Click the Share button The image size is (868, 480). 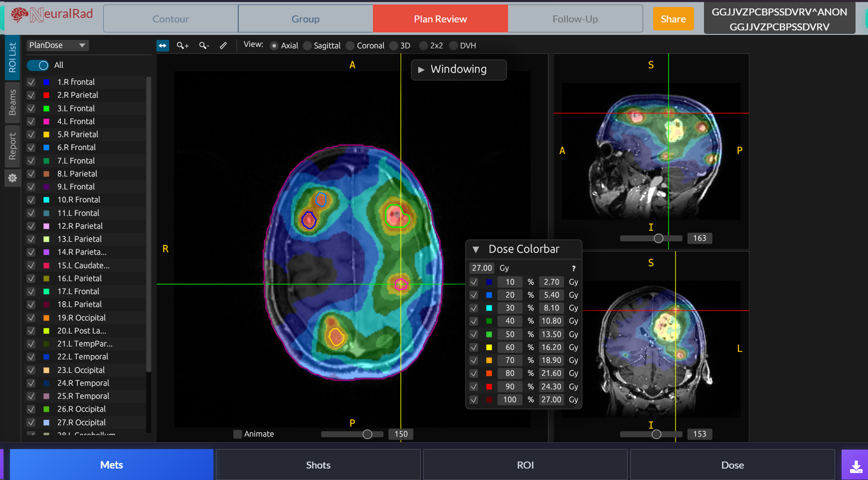[673, 18]
